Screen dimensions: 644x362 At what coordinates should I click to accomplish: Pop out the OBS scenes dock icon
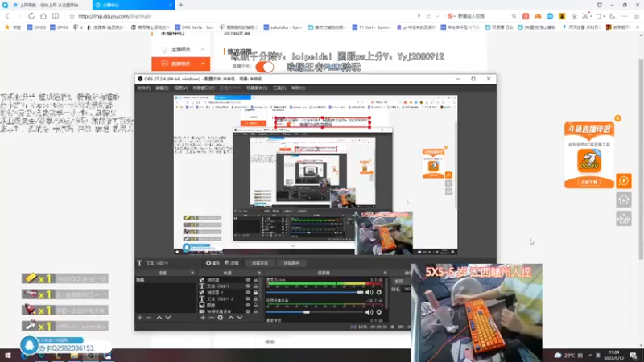(x=192, y=273)
